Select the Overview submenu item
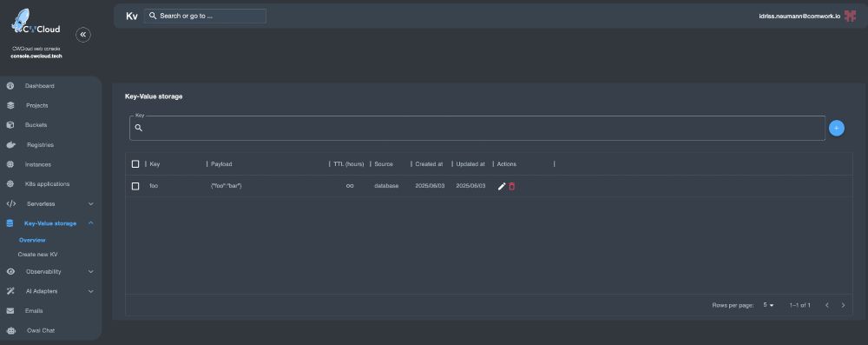 pyautogui.click(x=32, y=240)
